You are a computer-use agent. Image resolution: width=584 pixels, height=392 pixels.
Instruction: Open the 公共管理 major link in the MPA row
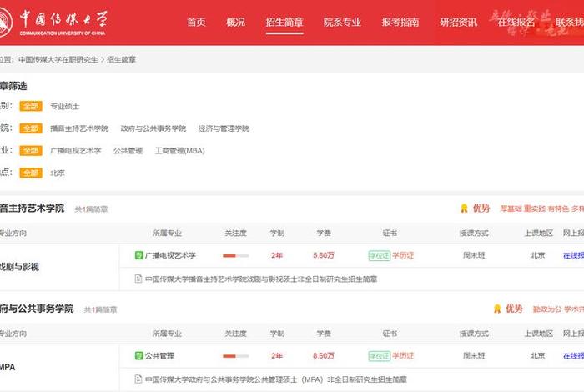pyautogui.click(x=159, y=356)
